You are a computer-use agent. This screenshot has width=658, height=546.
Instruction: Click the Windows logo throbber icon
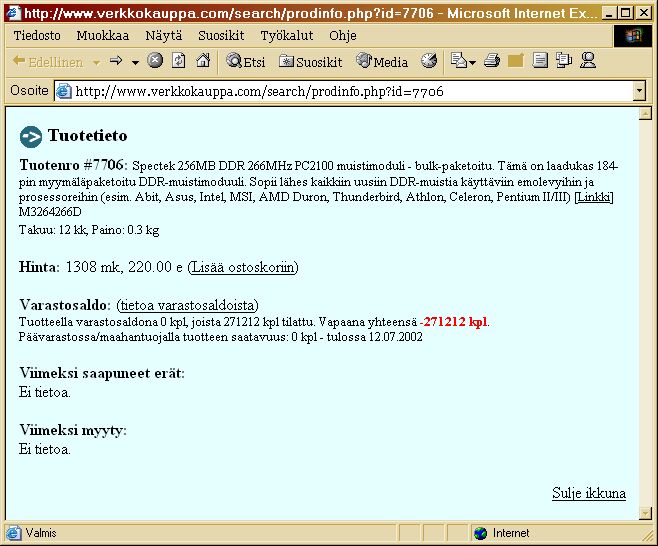633,36
